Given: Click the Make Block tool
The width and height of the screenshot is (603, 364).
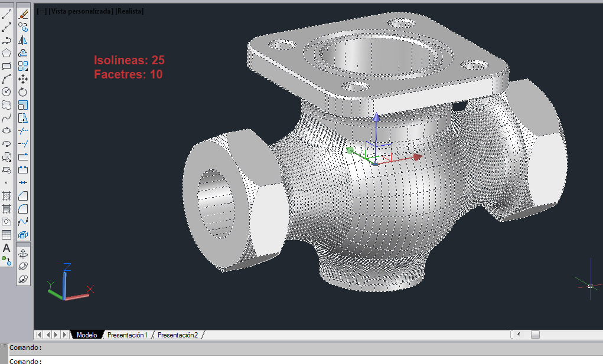Looking at the screenshot, I should 6,169.
